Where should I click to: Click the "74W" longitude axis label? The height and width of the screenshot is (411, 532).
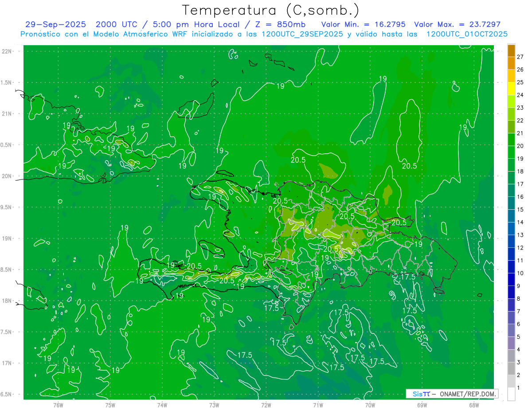(x=162, y=405)
